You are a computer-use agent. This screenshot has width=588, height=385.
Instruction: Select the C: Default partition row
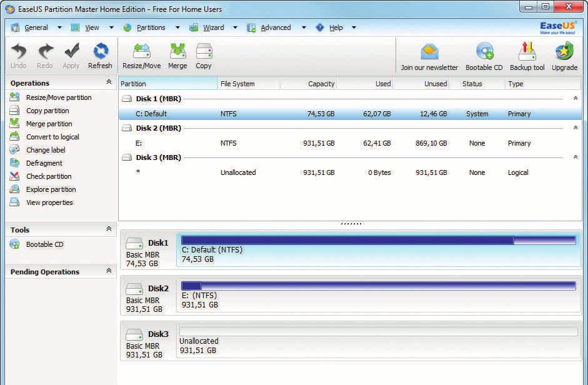tap(350, 114)
